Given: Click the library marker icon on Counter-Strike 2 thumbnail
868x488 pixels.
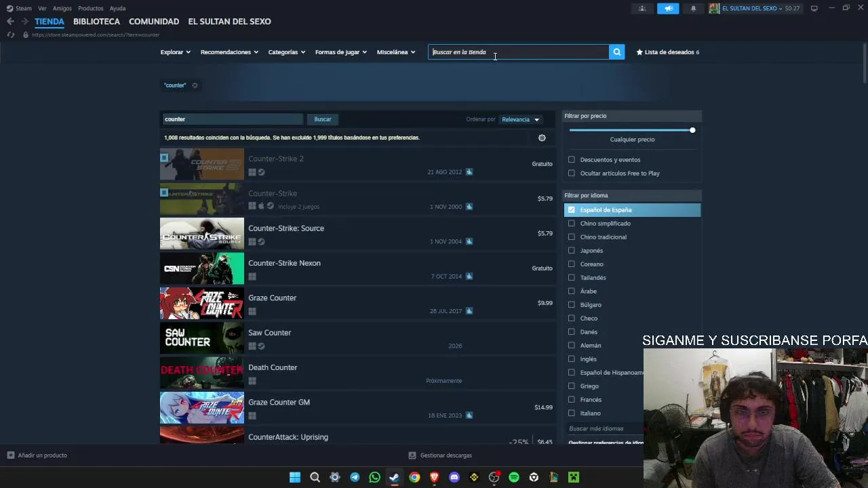Looking at the screenshot, I should pyautogui.click(x=164, y=157).
